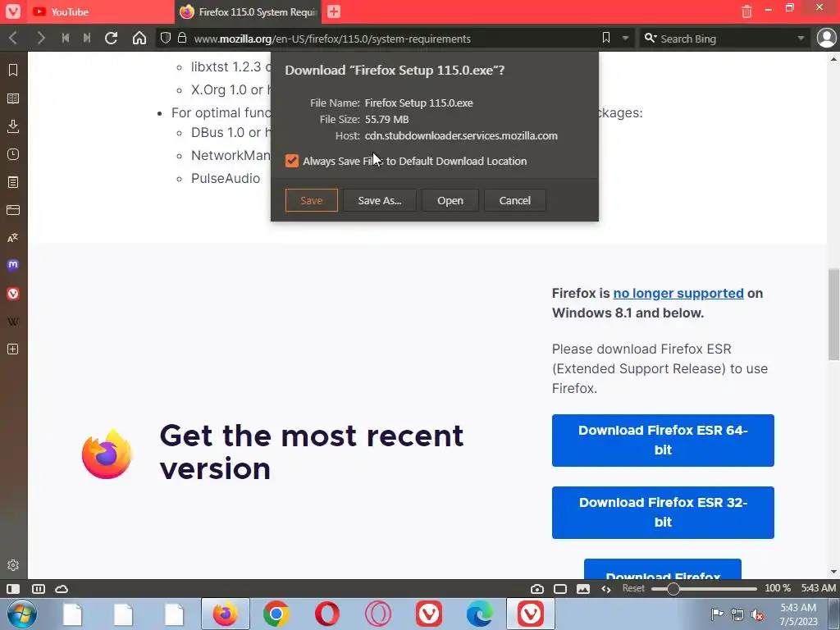This screenshot has width=840, height=630.
Task: Uncheck Always Save Files to Default Location
Action: 292,161
